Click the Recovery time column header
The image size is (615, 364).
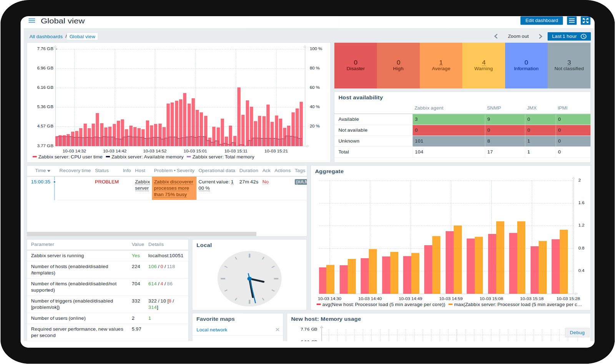pyautogui.click(x=75, y=171)
